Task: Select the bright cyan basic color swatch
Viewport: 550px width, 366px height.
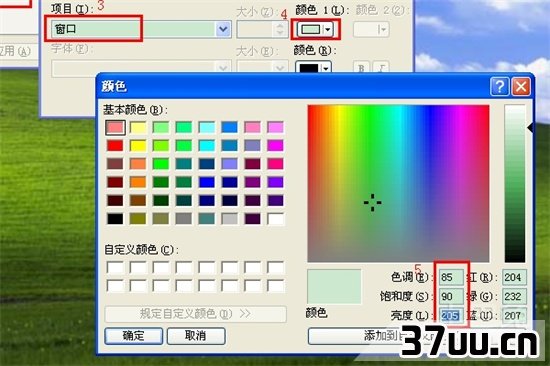Action: pos(207,145)
